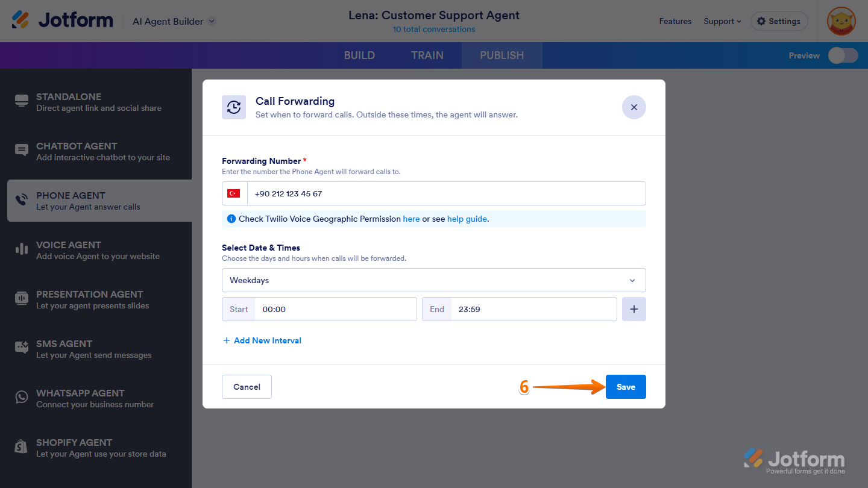868x488 pixels.
Task: Click the agent title 'Lena: Customer Support Agent'
Action: (434, 15)
